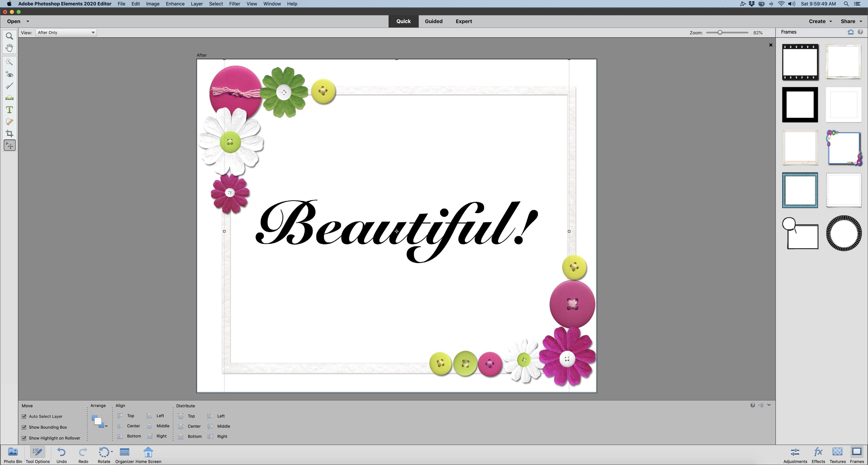Select the Zoom tool in toolbar
This screenshot has width=868, height=465.
click(9, 36)
